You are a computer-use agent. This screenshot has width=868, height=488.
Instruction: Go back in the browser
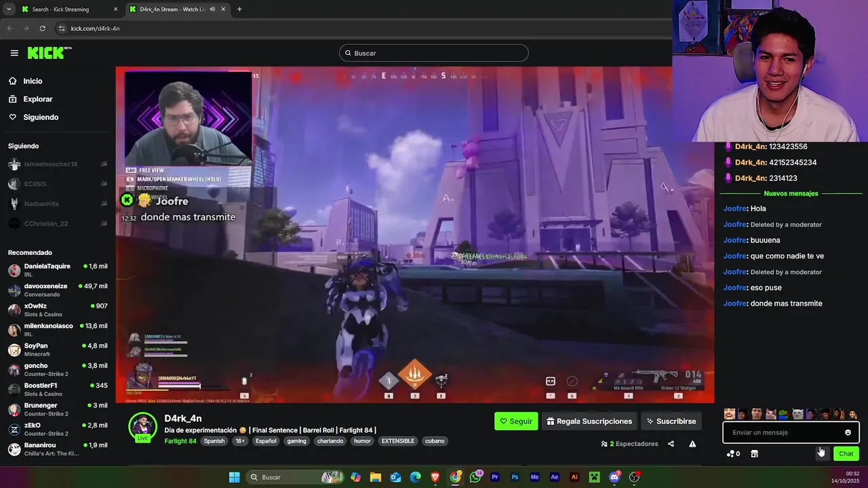pyautogui.click(x=9, y=28)
